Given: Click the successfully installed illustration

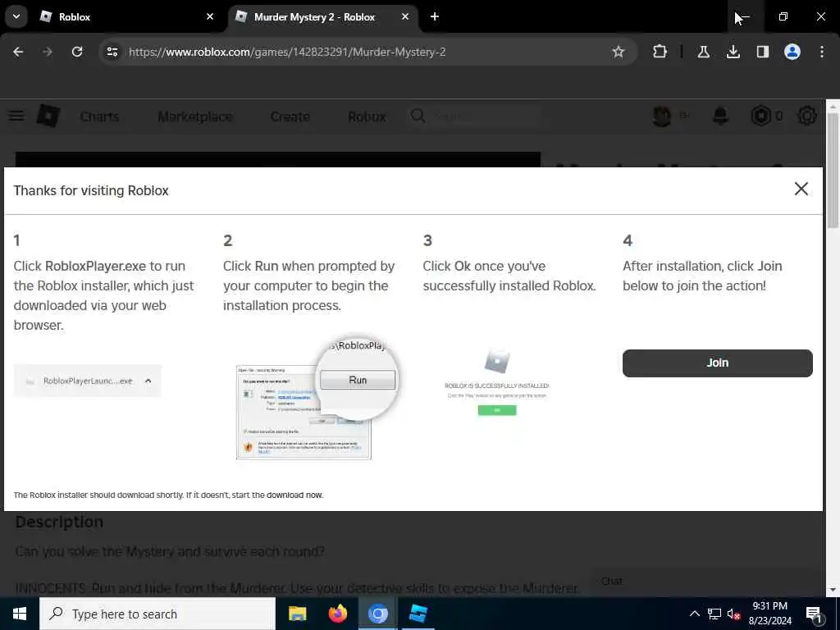Looking at the screenshot, I should pyautogui.click(x=496, y=382).
